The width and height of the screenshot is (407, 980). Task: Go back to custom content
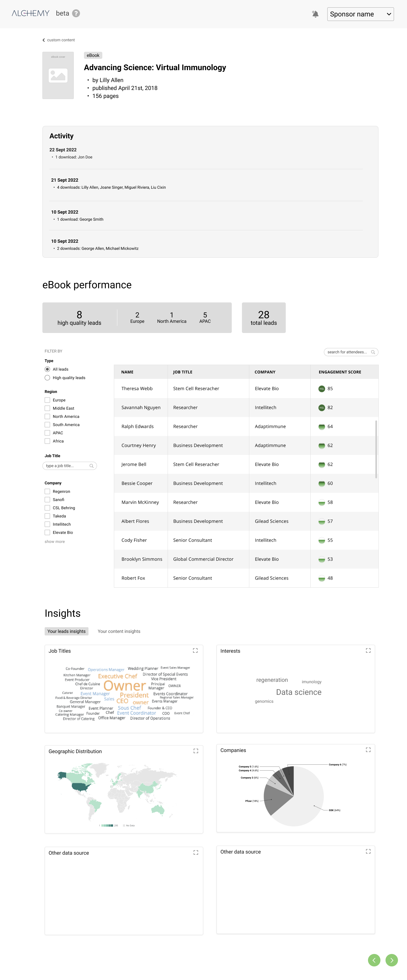61,40
